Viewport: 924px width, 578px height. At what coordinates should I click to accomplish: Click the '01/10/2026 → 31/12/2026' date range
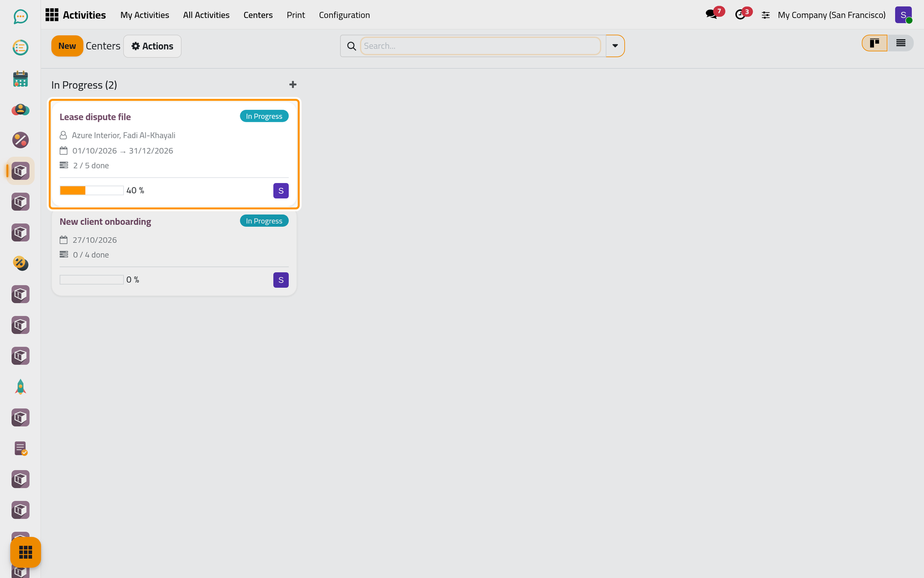point(123,151)
